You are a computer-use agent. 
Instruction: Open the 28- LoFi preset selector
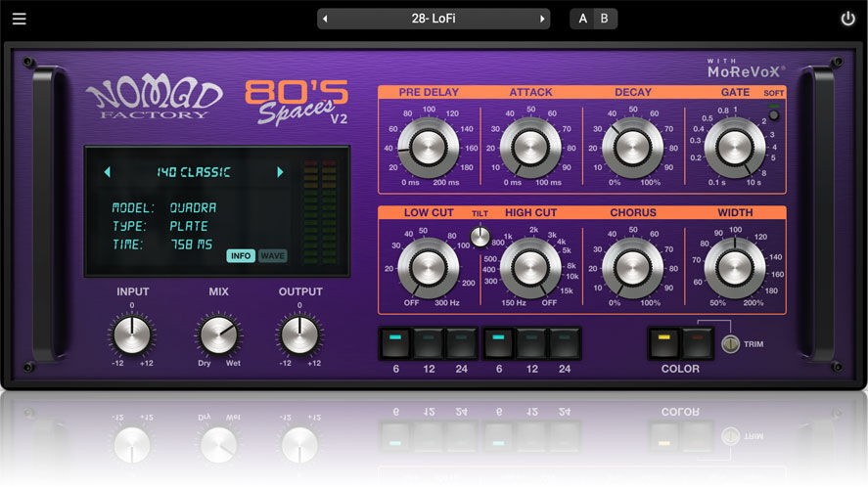pos(434,19)
